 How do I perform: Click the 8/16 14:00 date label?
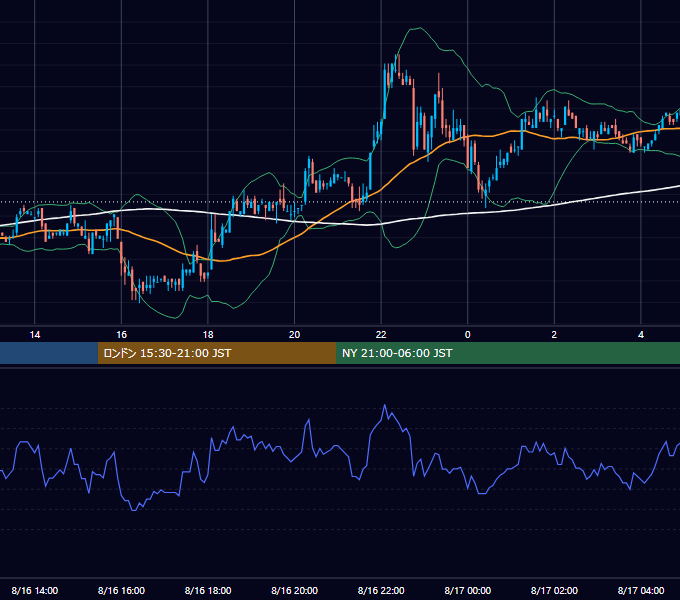point(35,590)
